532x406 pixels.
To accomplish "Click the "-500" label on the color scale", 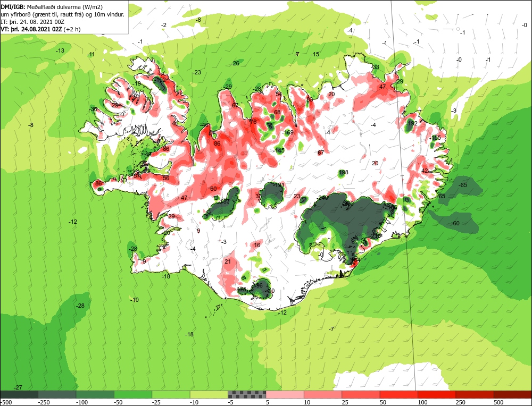I will pyautogui.click(x=6, y=402).
